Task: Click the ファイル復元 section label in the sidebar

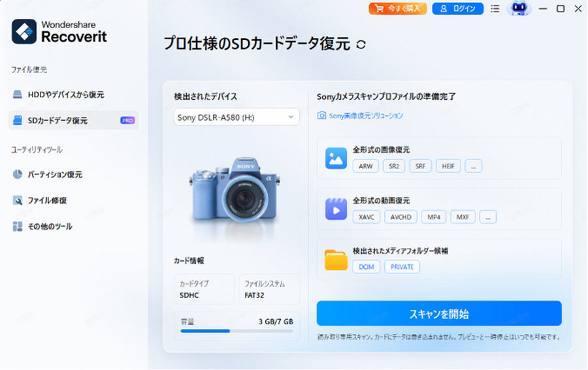Action: 29,70
